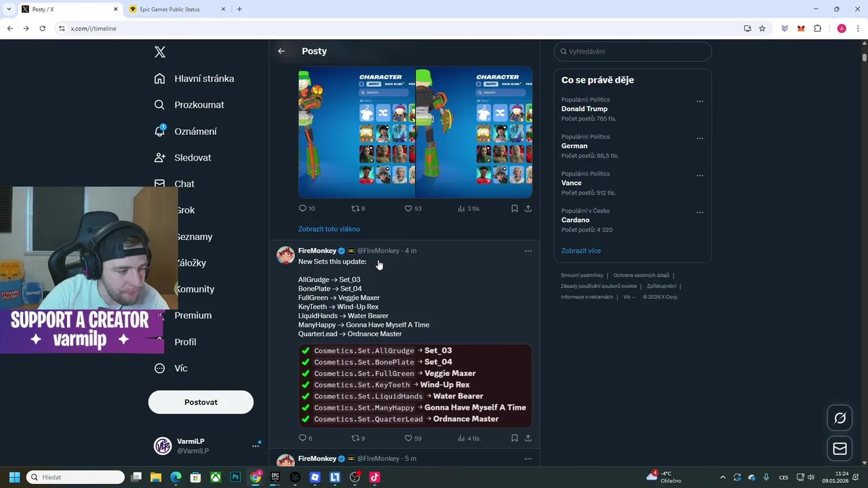Reload the page
This screenshot has height=488, width=868.
click(x=42, y=28)
